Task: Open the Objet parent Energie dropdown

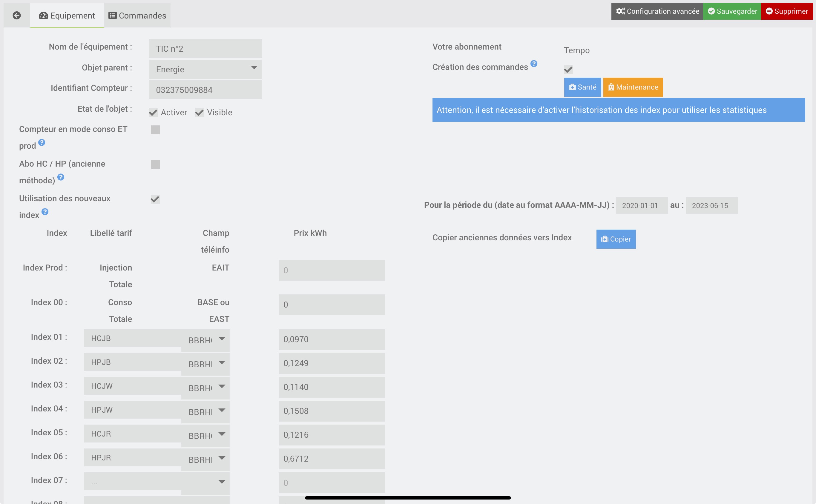Action: click(205, 69)
